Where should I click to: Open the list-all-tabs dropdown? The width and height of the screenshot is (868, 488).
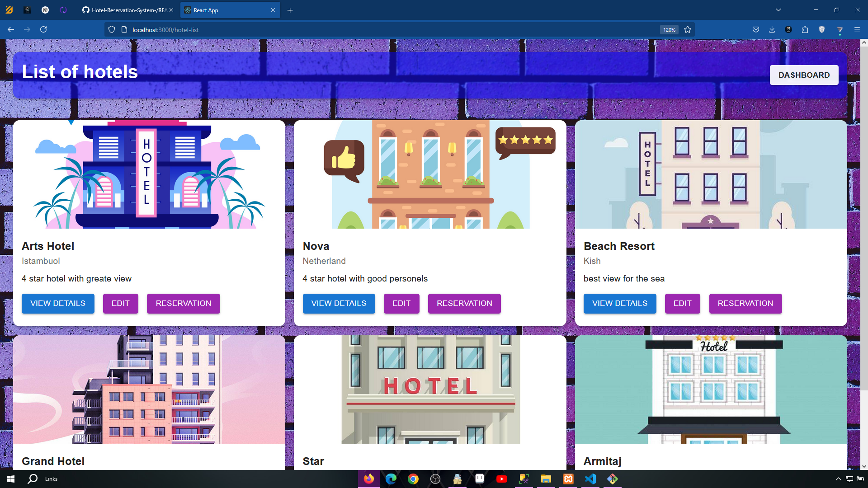(x=778, y=9)
